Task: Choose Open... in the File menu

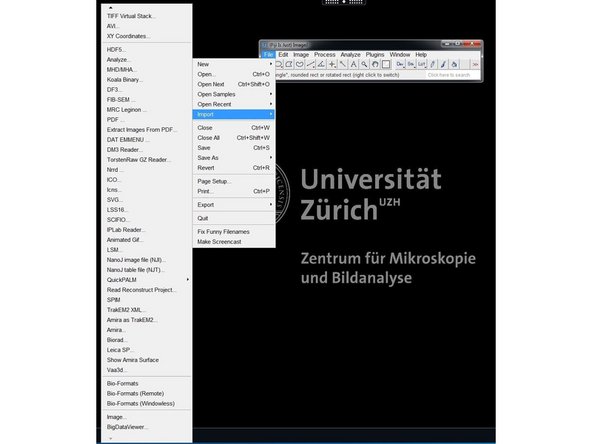Action: (234, 74)
